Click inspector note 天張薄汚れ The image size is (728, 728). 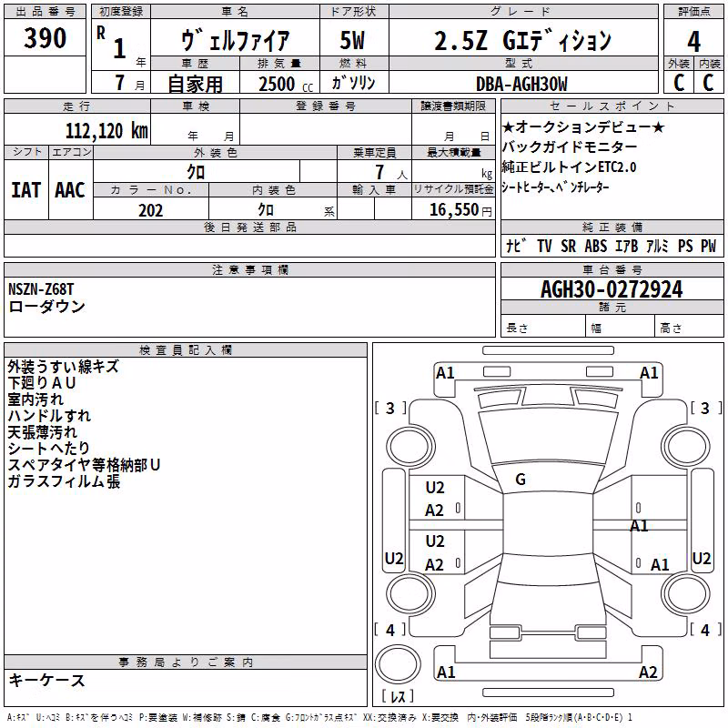click(x=42, y=431)
